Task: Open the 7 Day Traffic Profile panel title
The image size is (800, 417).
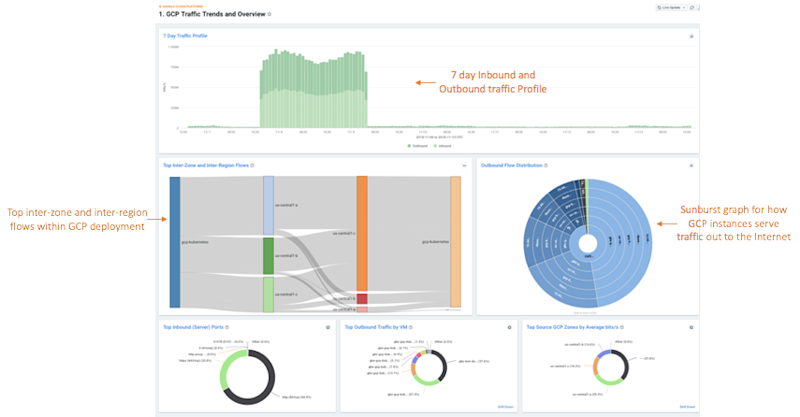Action: pos(185,36)
